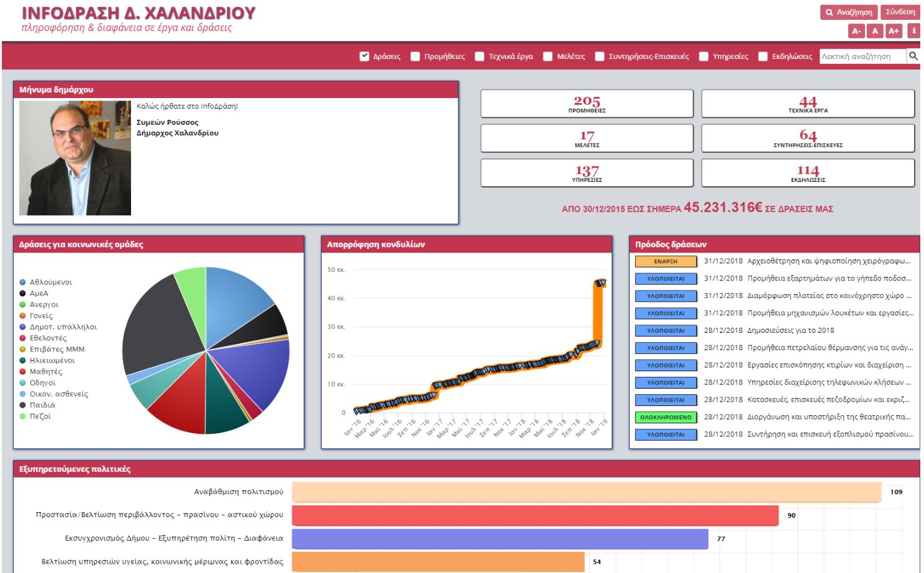The height and width of the screenshot is (573, 924).
Task: Click the info icon button
Action: 913,30
